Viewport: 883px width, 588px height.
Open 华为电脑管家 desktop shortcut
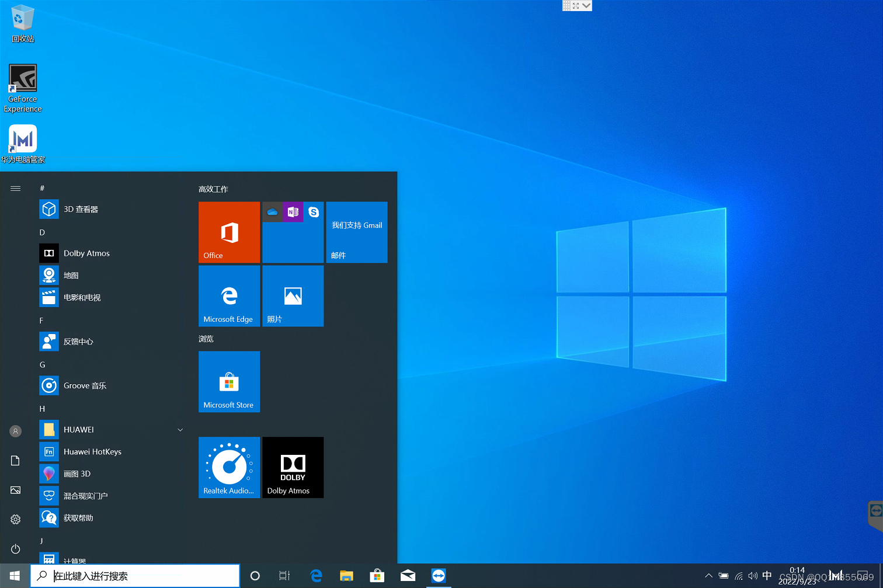point(23,144)
